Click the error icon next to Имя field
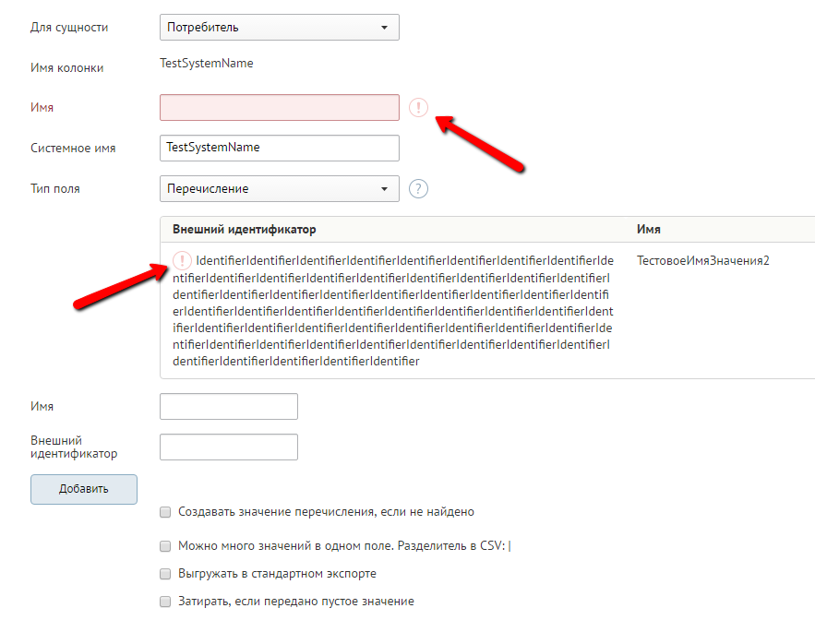815x644 pixels. click(419, 108)
